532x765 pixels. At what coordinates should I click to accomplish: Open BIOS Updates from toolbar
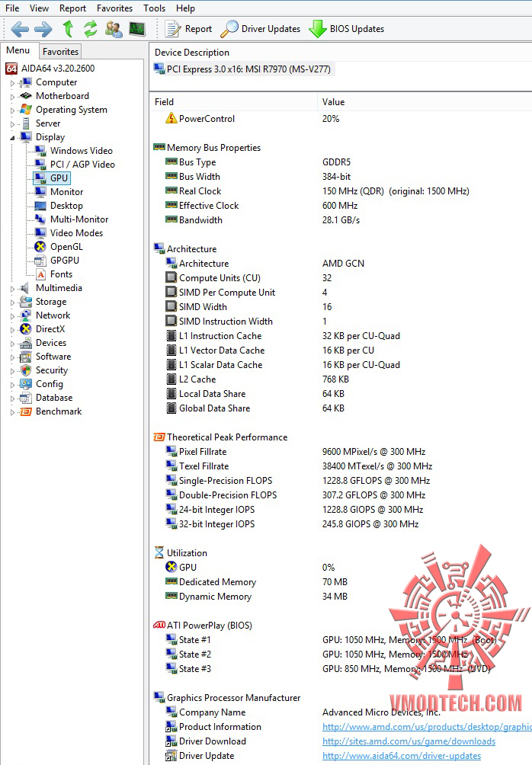click(x=347, y=29)
